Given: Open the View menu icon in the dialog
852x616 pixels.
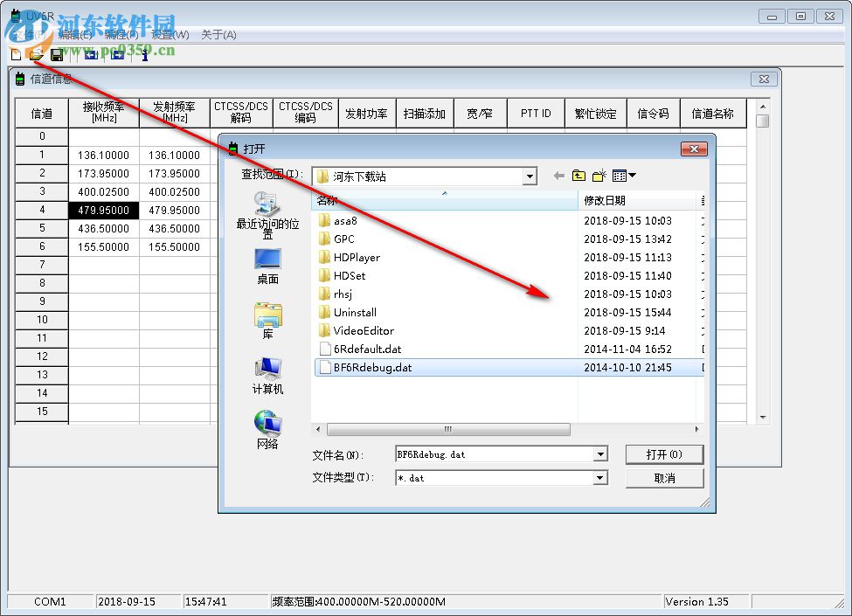Looking at the screenshot, I should click(623, 176).
